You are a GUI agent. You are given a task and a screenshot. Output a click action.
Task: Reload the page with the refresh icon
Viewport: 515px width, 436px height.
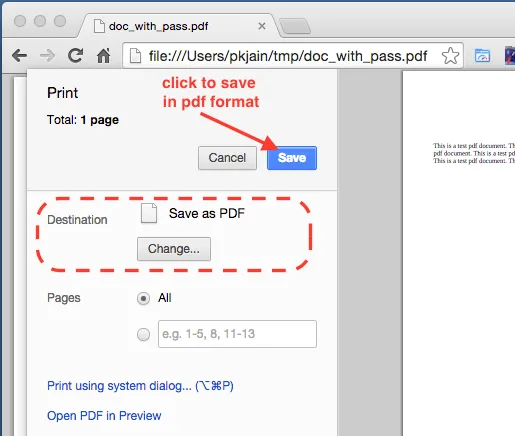[75, 55]
